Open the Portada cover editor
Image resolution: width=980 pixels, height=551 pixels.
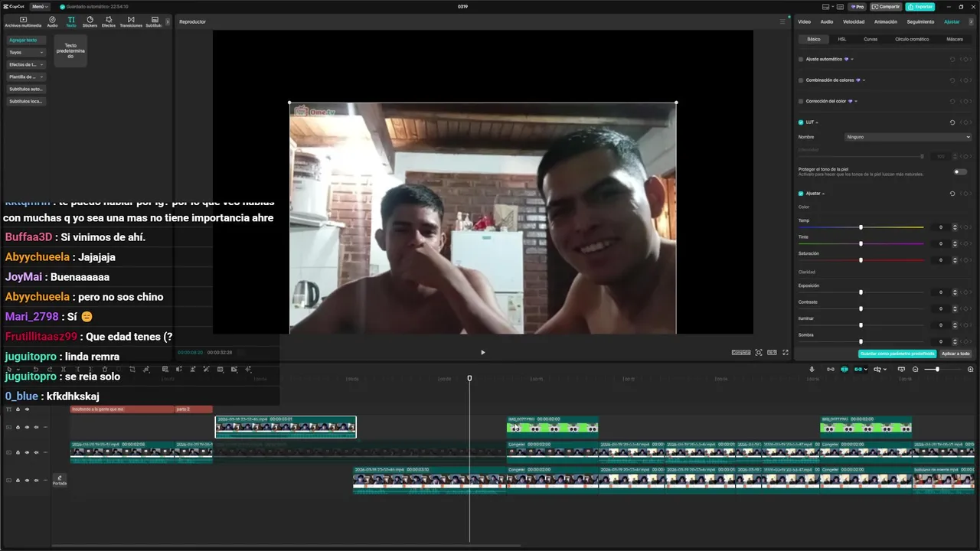pyautogui.click(x=59, y=481)
